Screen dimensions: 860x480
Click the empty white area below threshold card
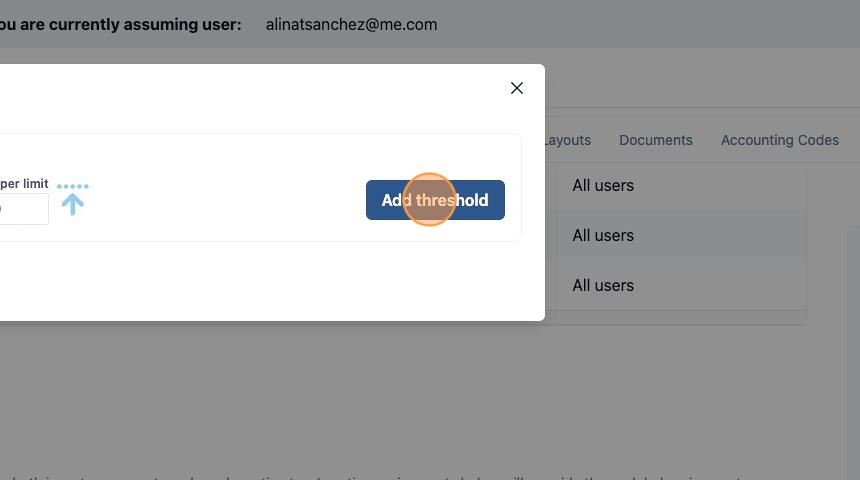pyautogui.click(x=263, y=280)
